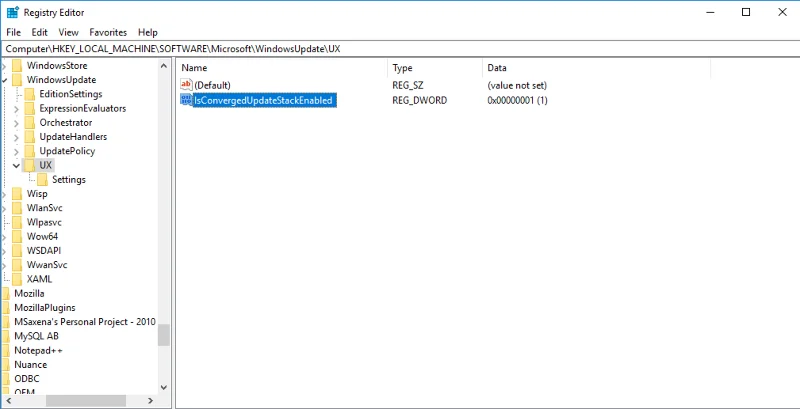
Task: Open the Help menu
Action: (147, 32)
